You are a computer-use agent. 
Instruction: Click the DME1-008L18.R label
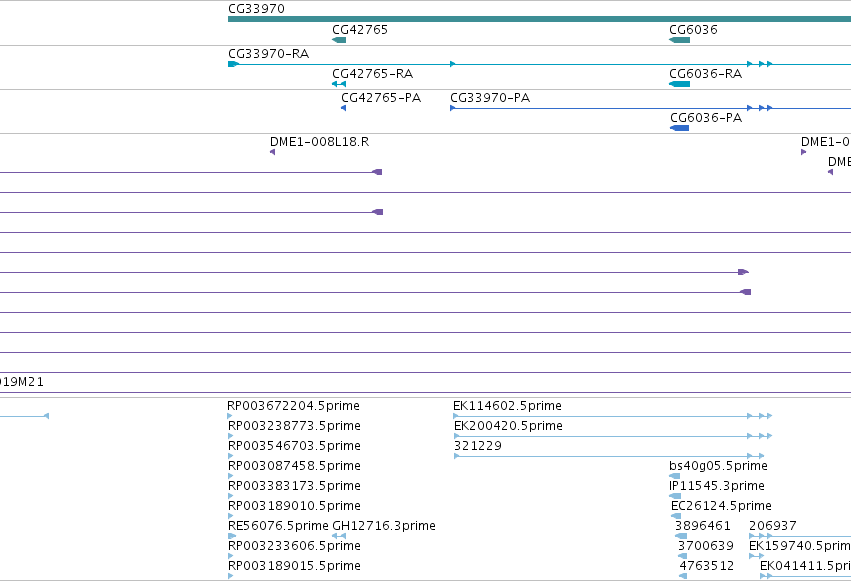[x=320, y=142]
